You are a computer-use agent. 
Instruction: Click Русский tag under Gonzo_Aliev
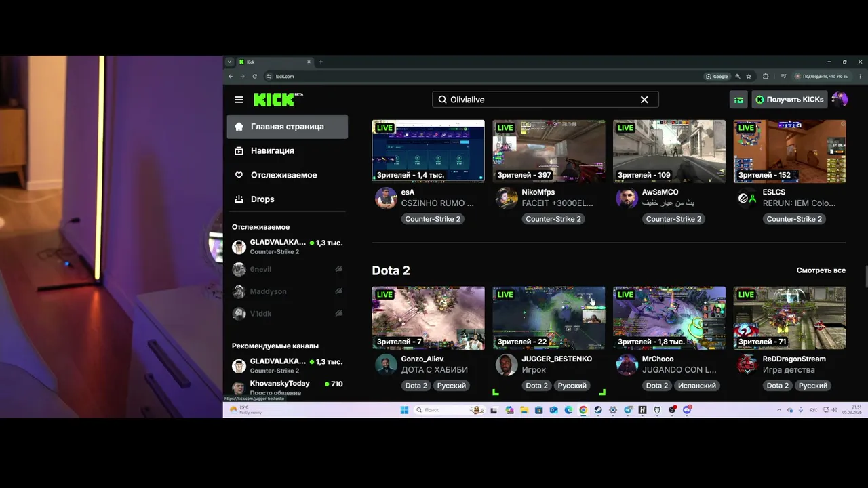452,386
